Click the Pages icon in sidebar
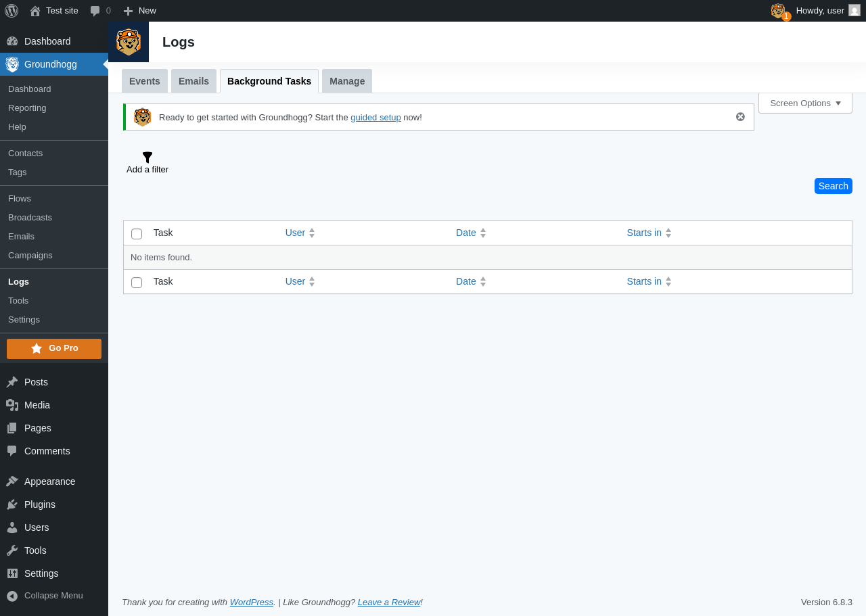The width and height of the screenshot is (866, 616). coord(12,428)
